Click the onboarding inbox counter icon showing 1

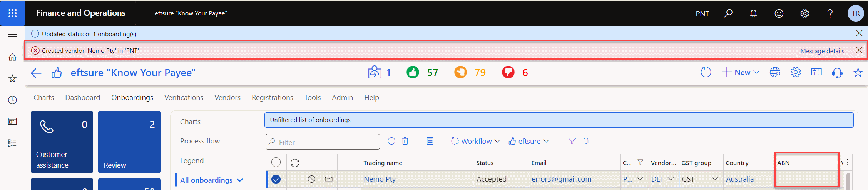coord(375,72)
